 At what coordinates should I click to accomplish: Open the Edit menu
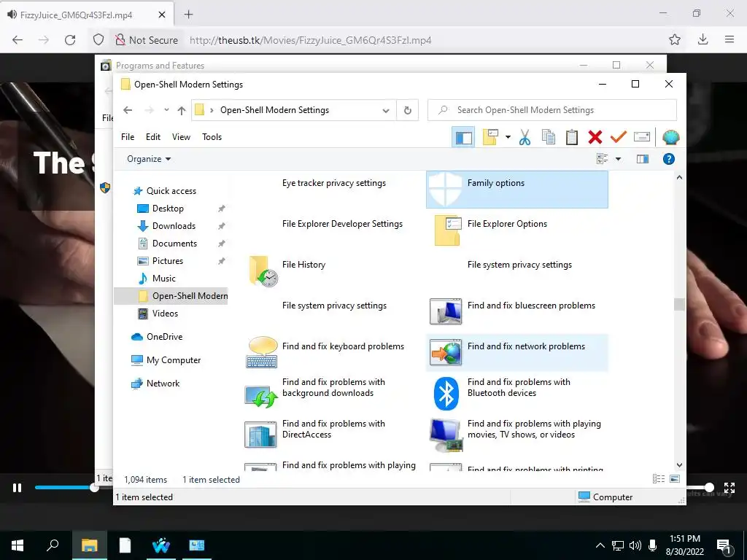coord(153,137)
